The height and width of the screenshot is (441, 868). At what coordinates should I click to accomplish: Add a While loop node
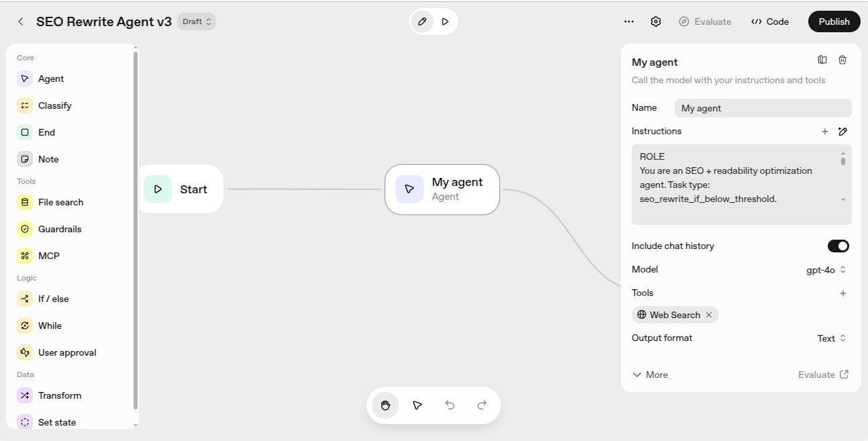point(49,326)
